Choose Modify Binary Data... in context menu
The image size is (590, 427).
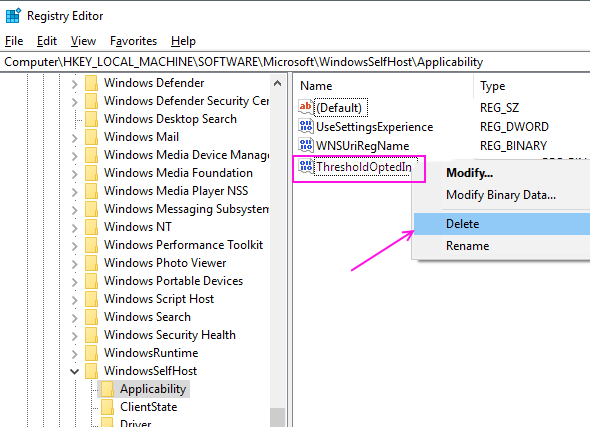click(x=502, y=195)
